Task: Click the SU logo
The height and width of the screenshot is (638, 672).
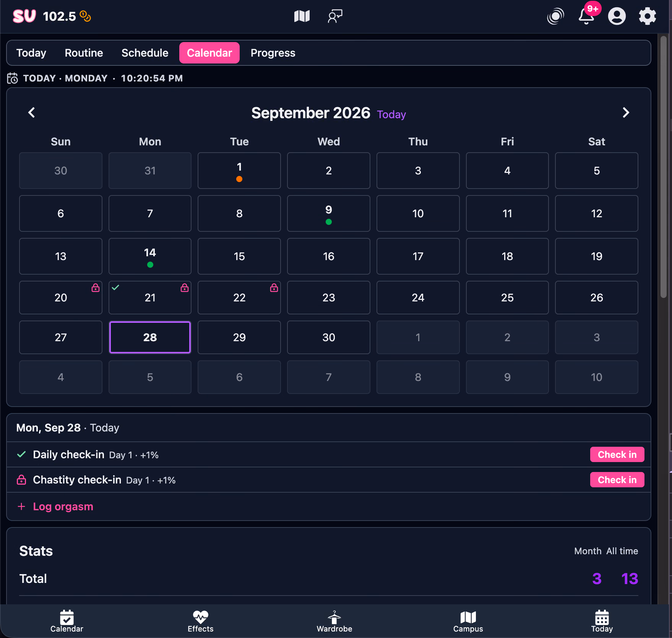Action: click(24, 16)
